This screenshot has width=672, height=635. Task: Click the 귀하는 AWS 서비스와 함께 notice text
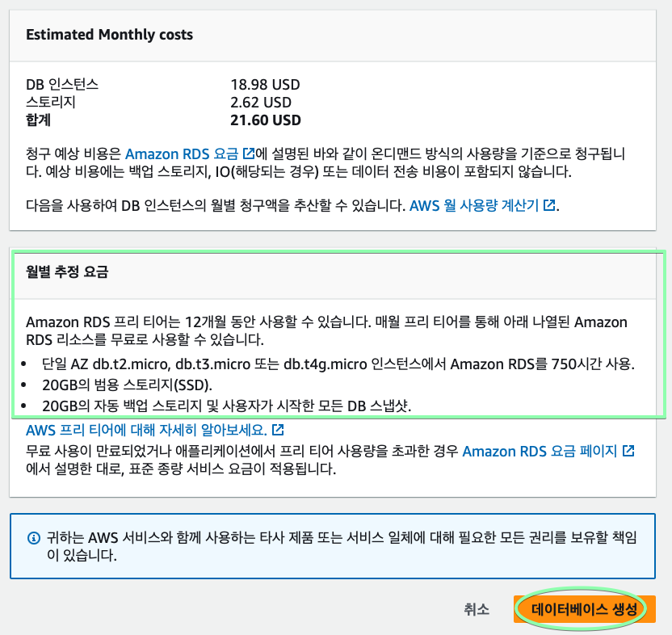point(342,546)
